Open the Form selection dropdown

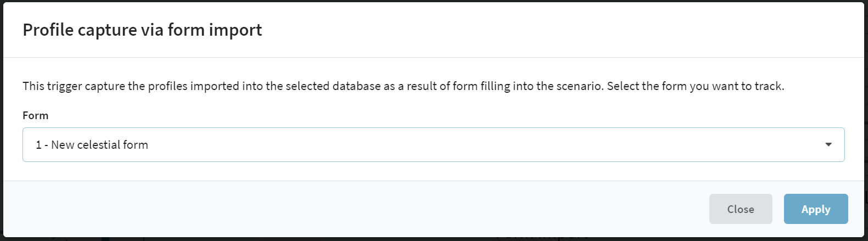click(x=433, y=145)
